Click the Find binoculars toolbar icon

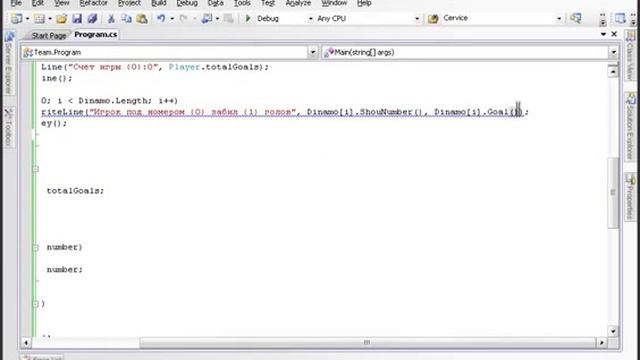(576, 18)
